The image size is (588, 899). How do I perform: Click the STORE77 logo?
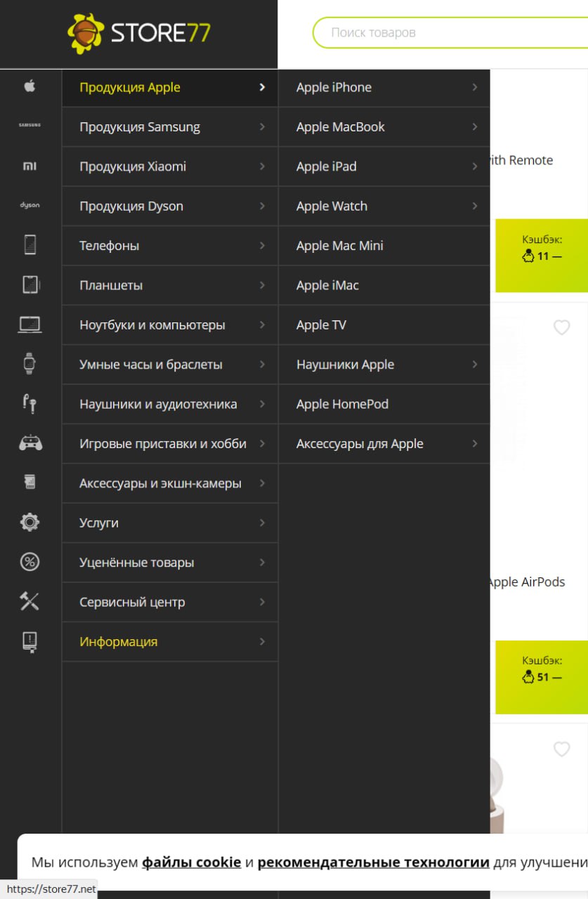[x=138, y=33]
